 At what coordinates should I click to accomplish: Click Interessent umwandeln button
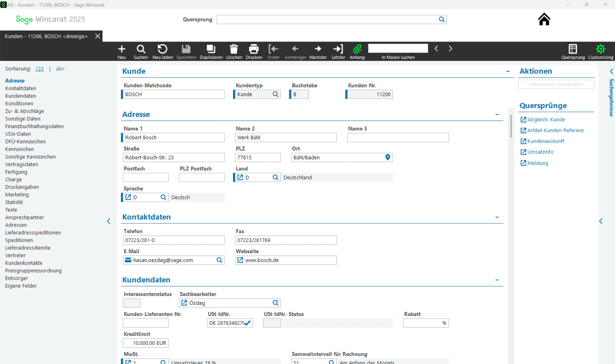[556, 84]
